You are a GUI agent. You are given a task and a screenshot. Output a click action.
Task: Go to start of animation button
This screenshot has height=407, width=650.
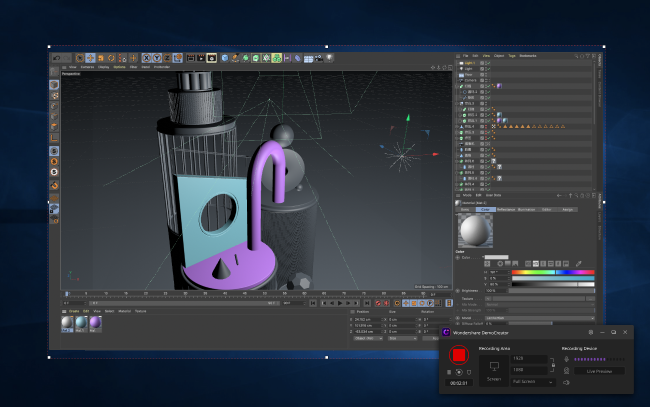click(x=313, y=303)
